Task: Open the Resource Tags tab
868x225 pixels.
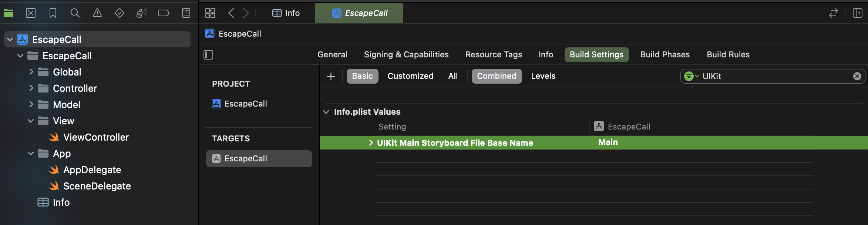Action: pos(494,55)
